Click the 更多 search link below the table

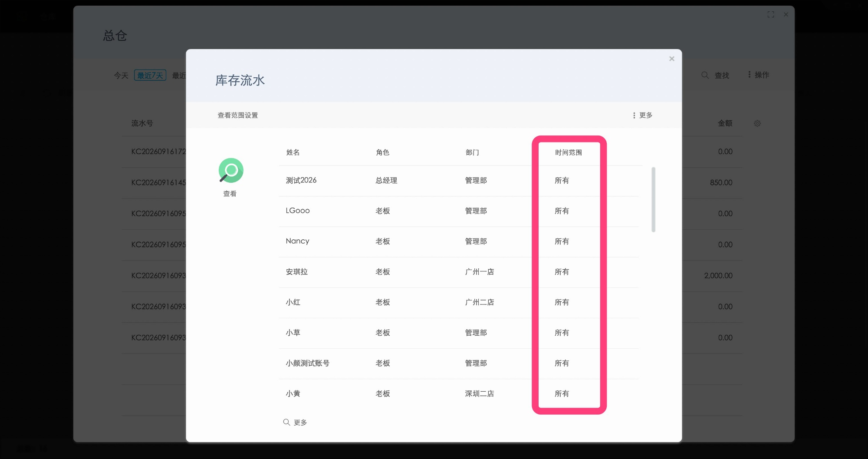[295, 422]
